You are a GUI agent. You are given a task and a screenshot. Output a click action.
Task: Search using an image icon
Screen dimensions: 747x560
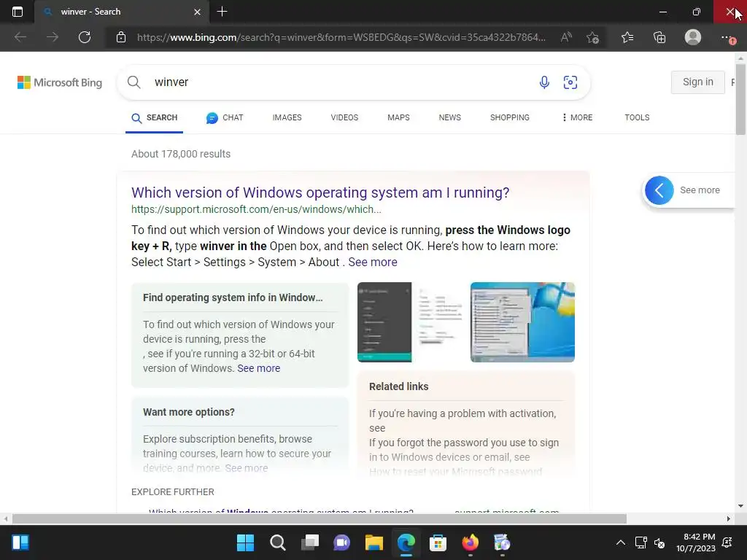[570, 82]
